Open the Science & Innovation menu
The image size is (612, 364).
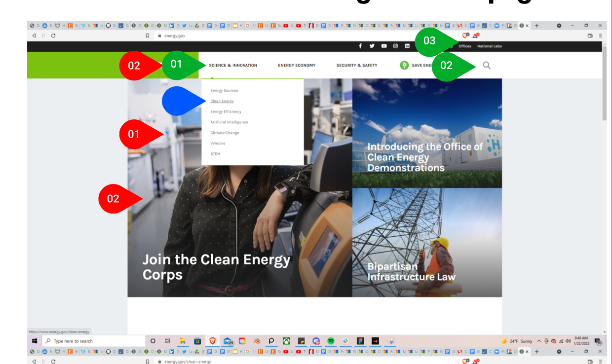[x=233, y=66]
